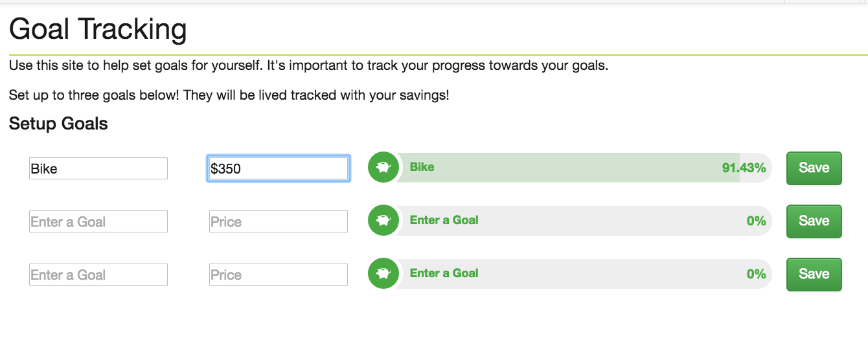
Task: Click the "Goal Tracking" page heading
Action: coord(98,29)
